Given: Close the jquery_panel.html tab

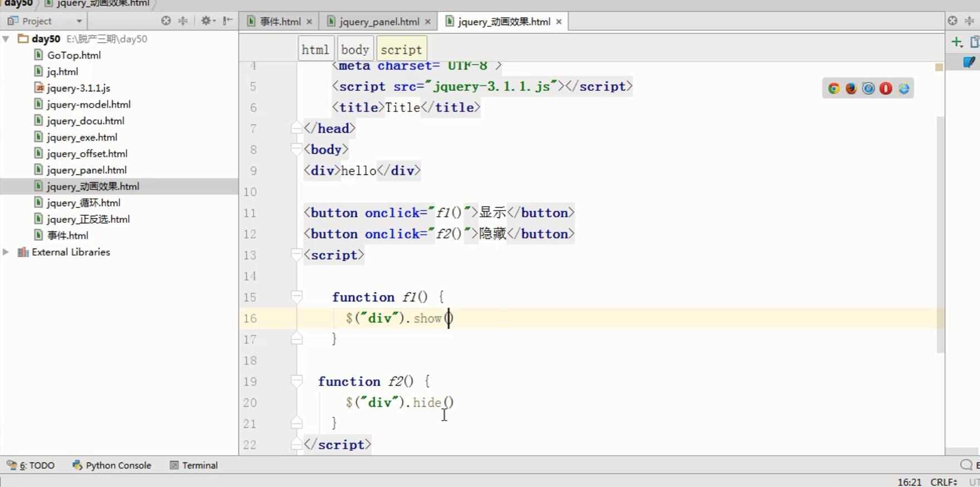Looking at the screenshot, I should coord(428,22).
